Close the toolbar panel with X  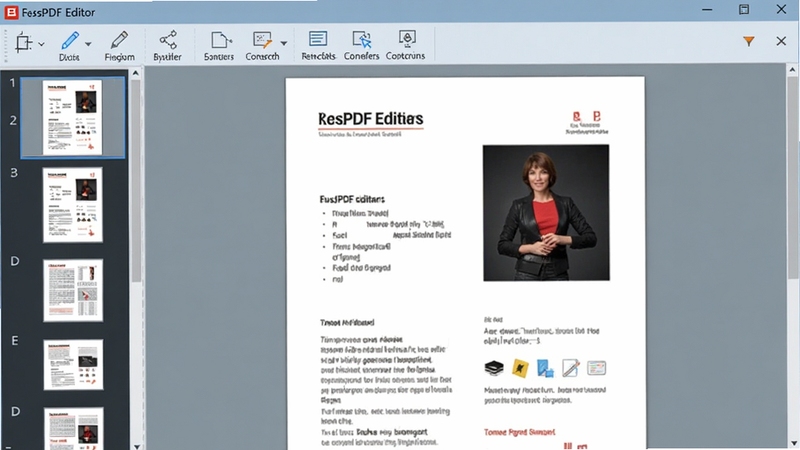point(781,41)
